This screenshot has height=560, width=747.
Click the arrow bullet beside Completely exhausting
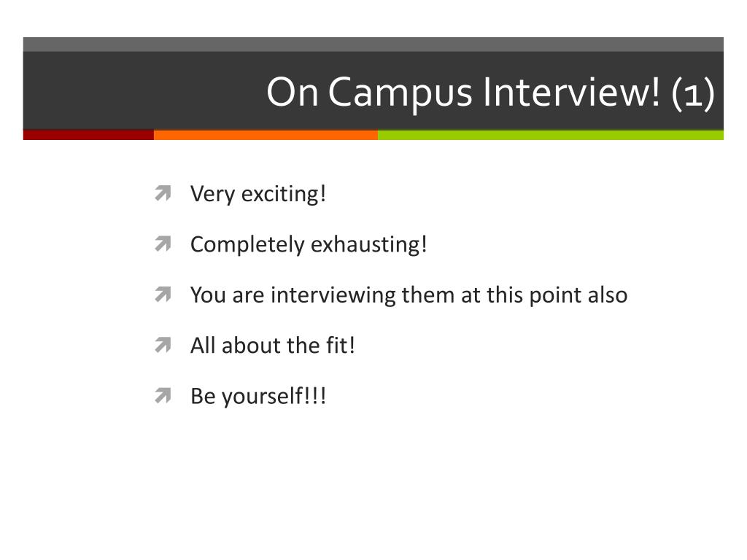click(x=163, y=244)
